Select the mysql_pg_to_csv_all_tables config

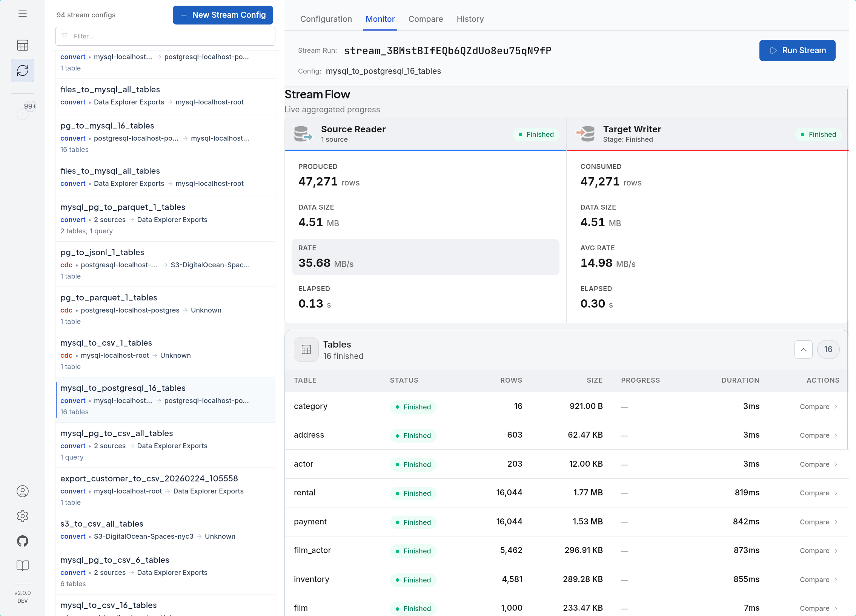[x=165, y=445]
